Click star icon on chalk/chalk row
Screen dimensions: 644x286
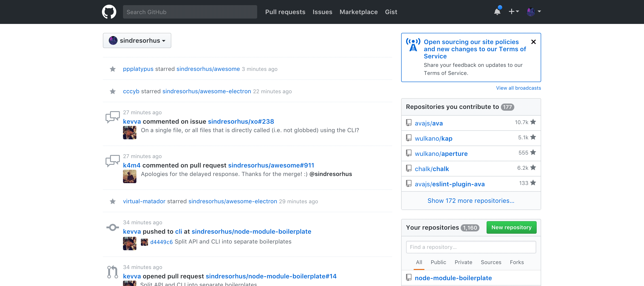click(x=533, y=168)
